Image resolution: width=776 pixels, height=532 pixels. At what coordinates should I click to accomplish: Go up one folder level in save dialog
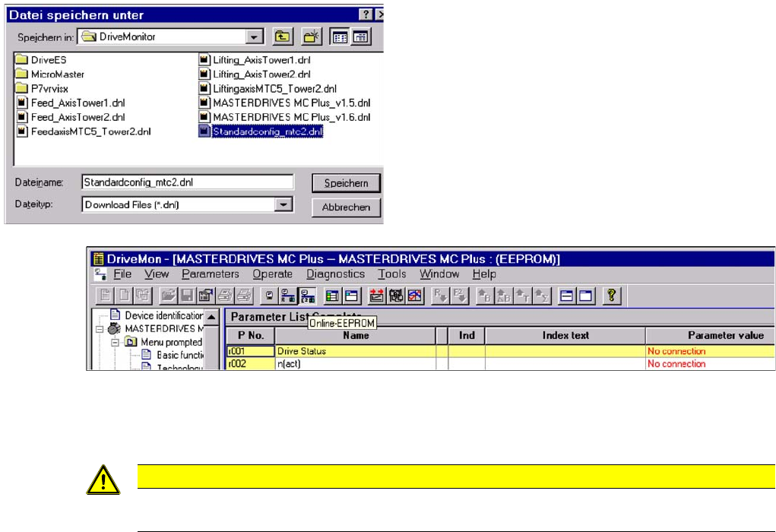[283, 36]
